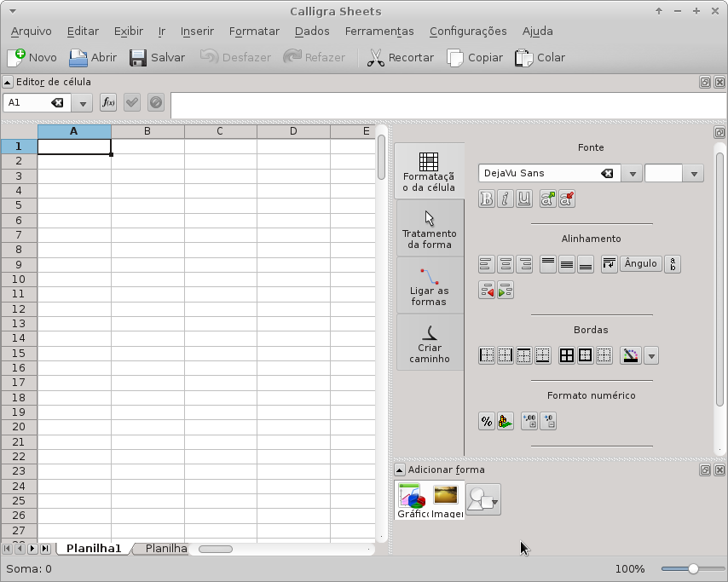Screen dimensions: 728x582
Task: Decrease font size icon
Action: pyautogui.click(x=566, y=199)
